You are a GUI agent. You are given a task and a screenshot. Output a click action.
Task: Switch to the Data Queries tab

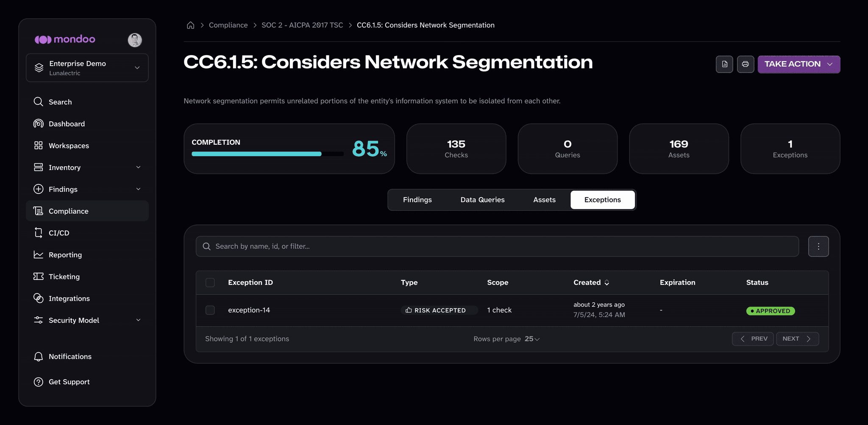click(482, 200)
